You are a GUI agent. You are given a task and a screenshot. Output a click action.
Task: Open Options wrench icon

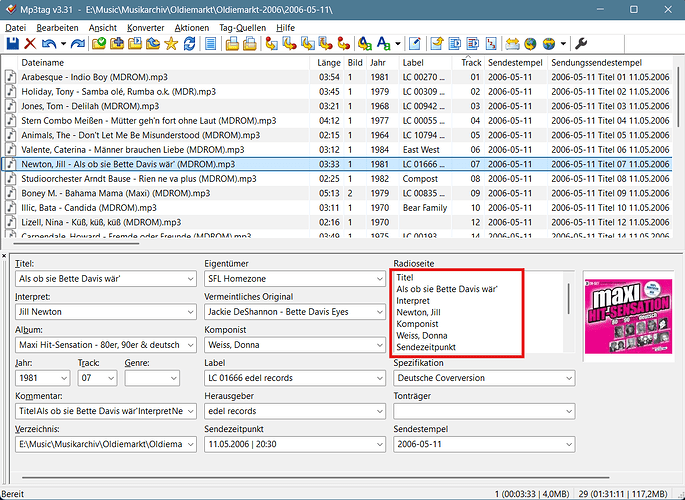click(581, 44)
